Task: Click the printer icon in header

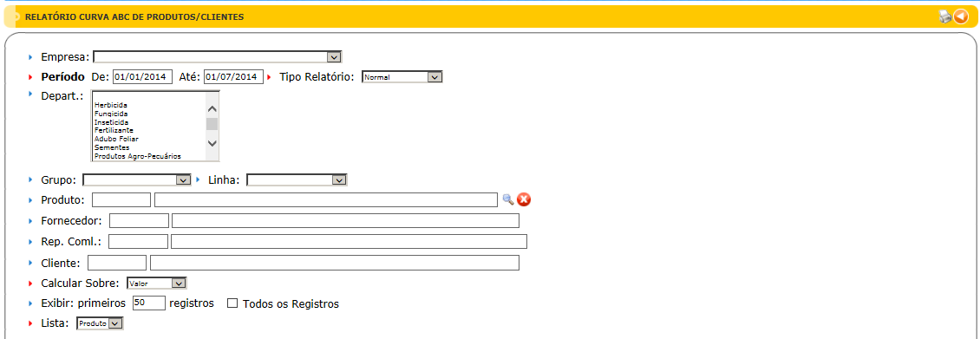Action: (945, 16)
